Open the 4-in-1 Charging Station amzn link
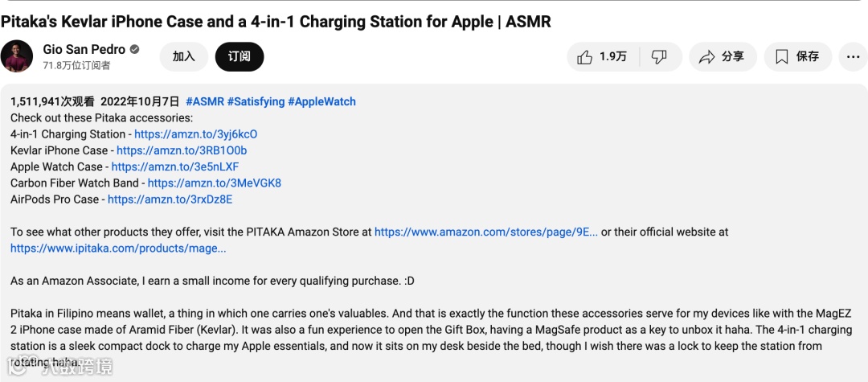Viewport: 868px width, 382px height. pos(196,134)
